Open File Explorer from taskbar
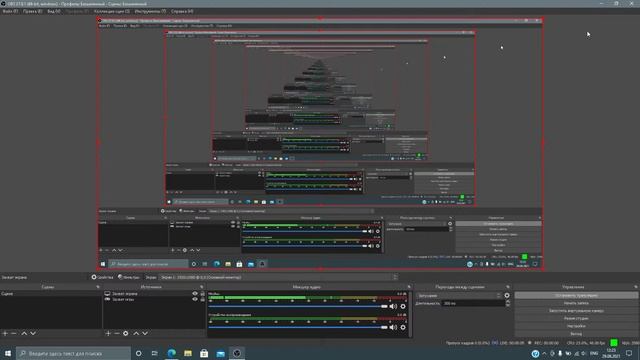This screenshot has height=360, width=640. 188,353
